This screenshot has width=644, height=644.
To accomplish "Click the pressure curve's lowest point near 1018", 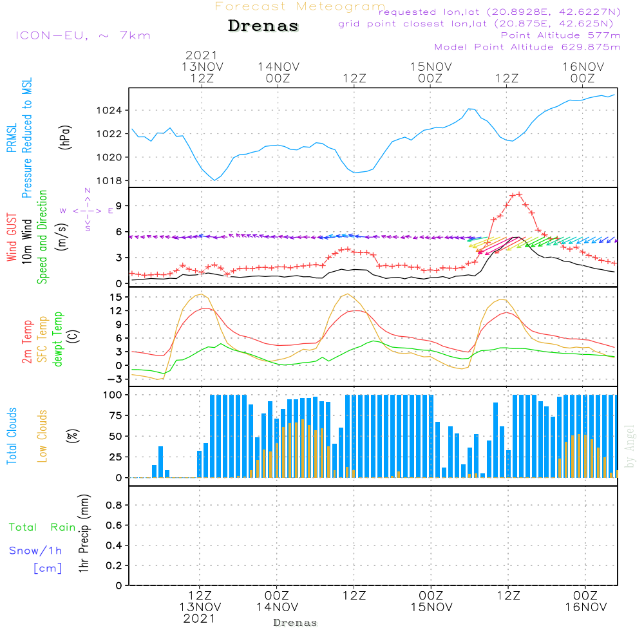I will 214,180.
